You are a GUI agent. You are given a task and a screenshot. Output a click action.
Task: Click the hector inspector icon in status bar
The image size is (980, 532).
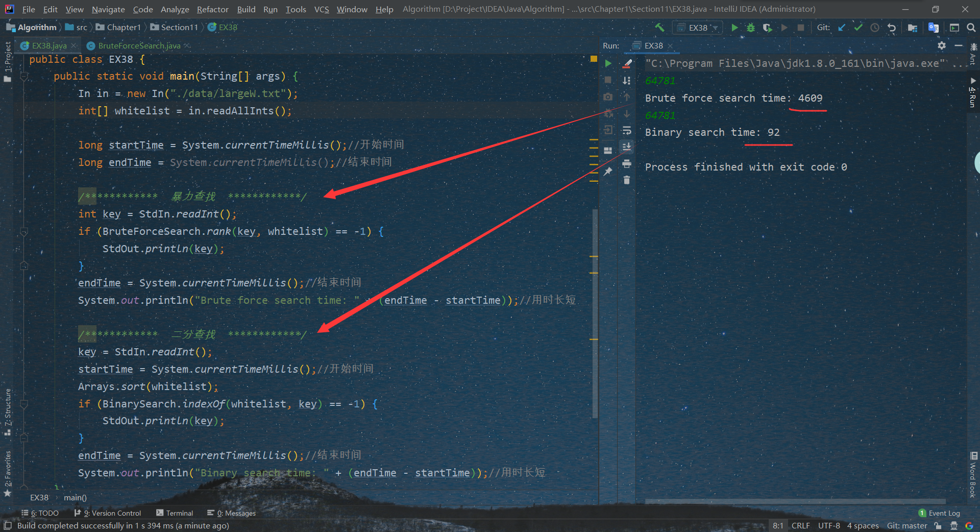[x=953, y=526]
